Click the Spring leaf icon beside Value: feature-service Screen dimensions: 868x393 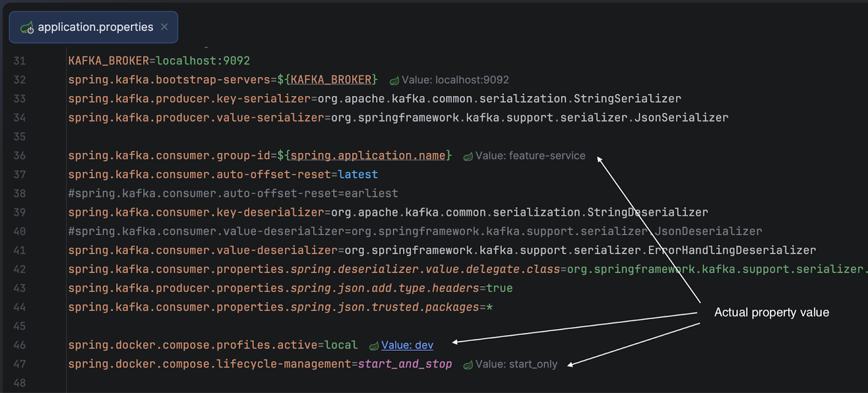(468, 157)
